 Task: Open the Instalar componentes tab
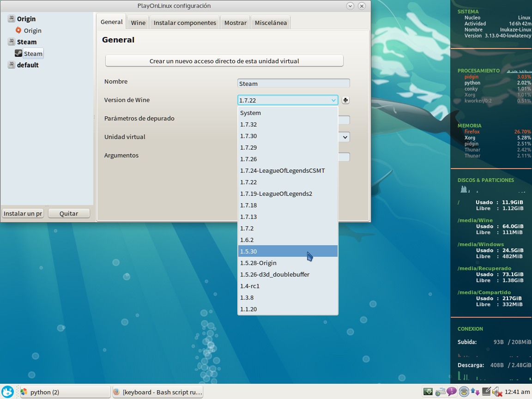click(x=185, y=23)
